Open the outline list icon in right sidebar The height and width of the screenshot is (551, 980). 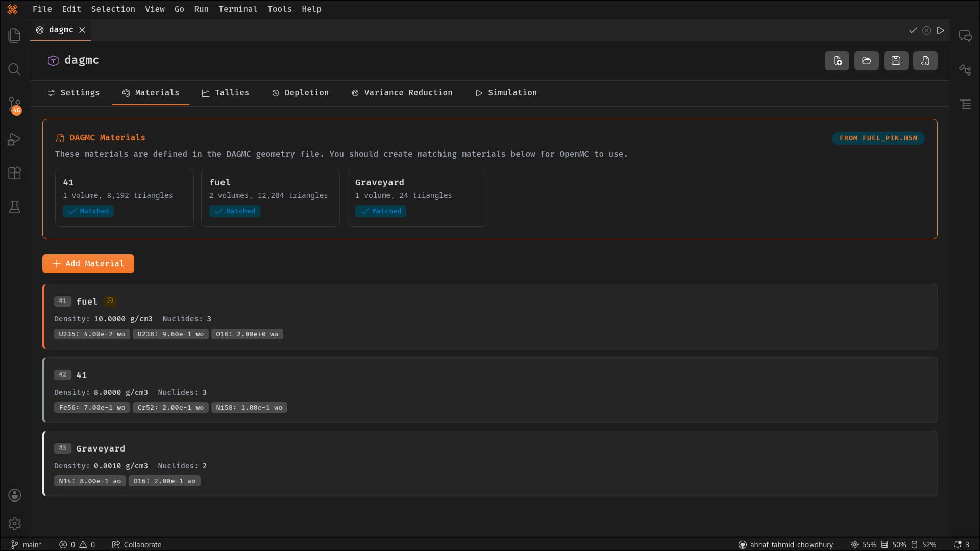tap(965, 104)
